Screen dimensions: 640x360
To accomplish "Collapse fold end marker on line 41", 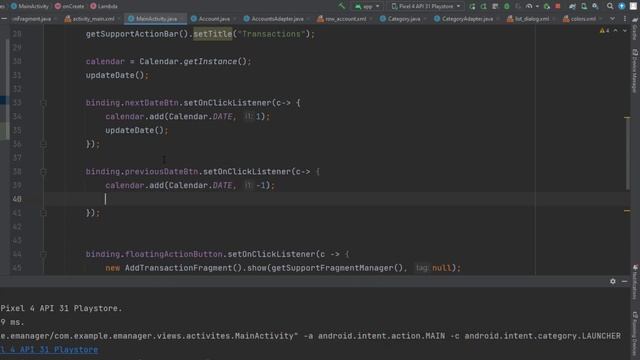I will pos(43,213).
